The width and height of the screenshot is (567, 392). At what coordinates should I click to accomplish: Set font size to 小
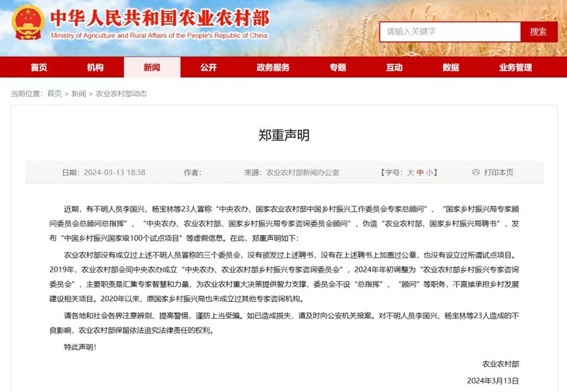[429, 173]
